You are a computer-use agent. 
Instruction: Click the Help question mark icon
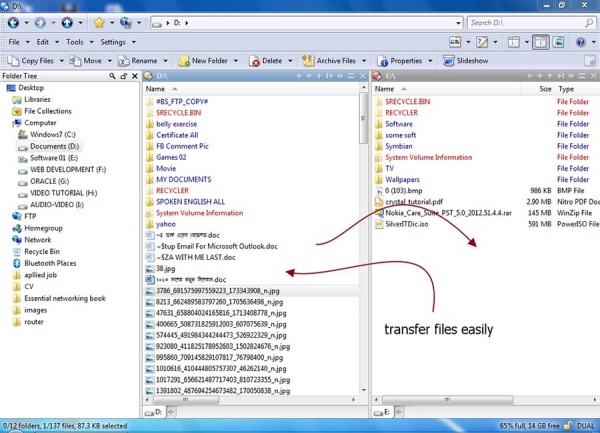click(x=580, y=42)
